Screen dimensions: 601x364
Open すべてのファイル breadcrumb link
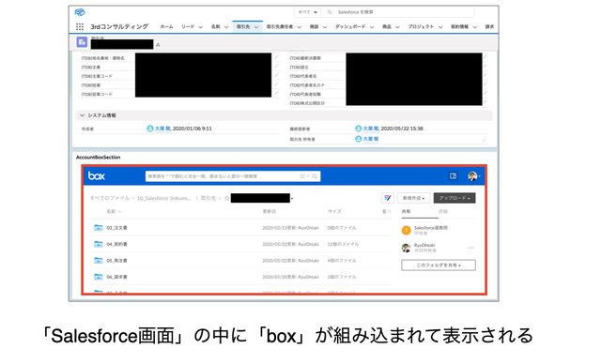click(x=110, y=198)
